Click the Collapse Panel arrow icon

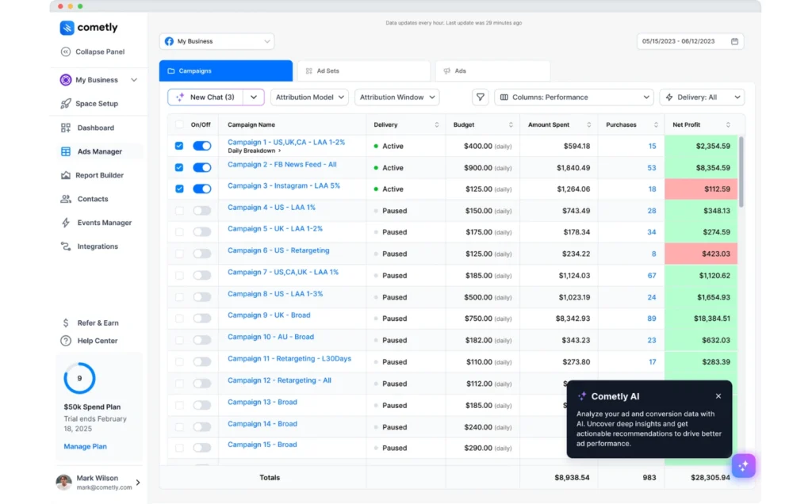66,52
